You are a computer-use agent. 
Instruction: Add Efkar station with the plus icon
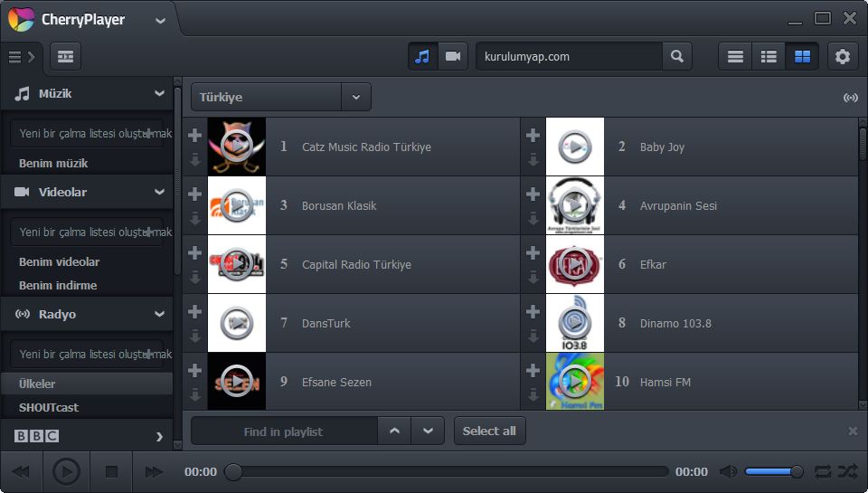coord(533,252)
